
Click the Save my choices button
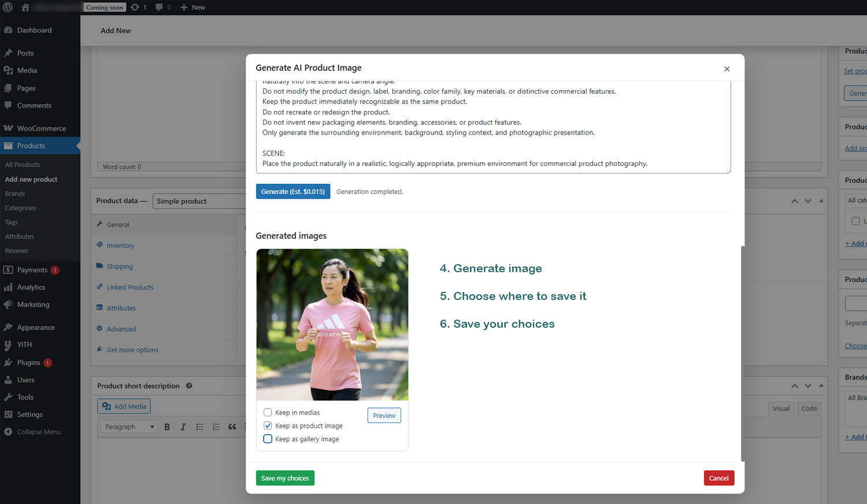coord(285,478)
